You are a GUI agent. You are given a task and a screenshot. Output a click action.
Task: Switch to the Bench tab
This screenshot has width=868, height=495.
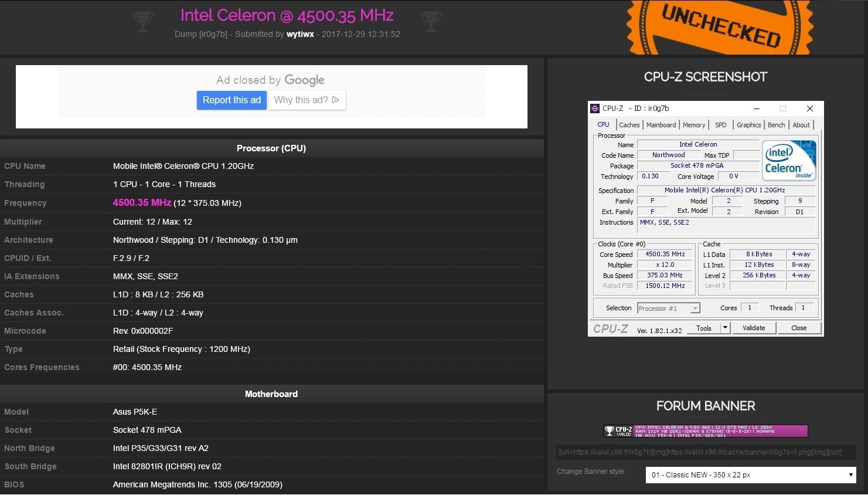[776, 125]
